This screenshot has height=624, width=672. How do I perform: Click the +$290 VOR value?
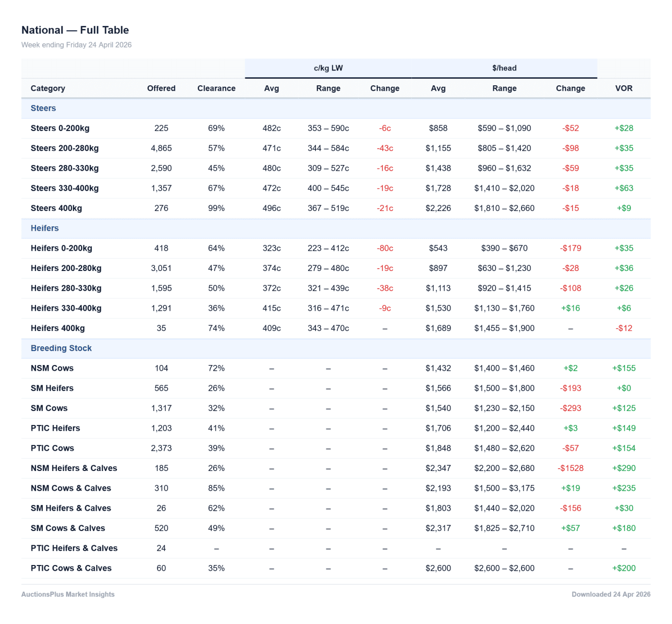point(624,468)
